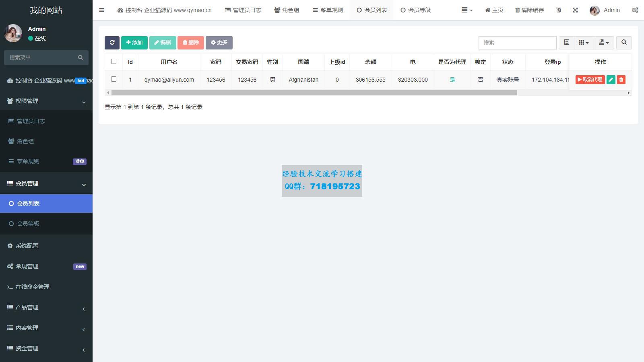Screen dimensions: 644x362
Task: Click the horizontal table scrollbar
Action: (314, 93)
